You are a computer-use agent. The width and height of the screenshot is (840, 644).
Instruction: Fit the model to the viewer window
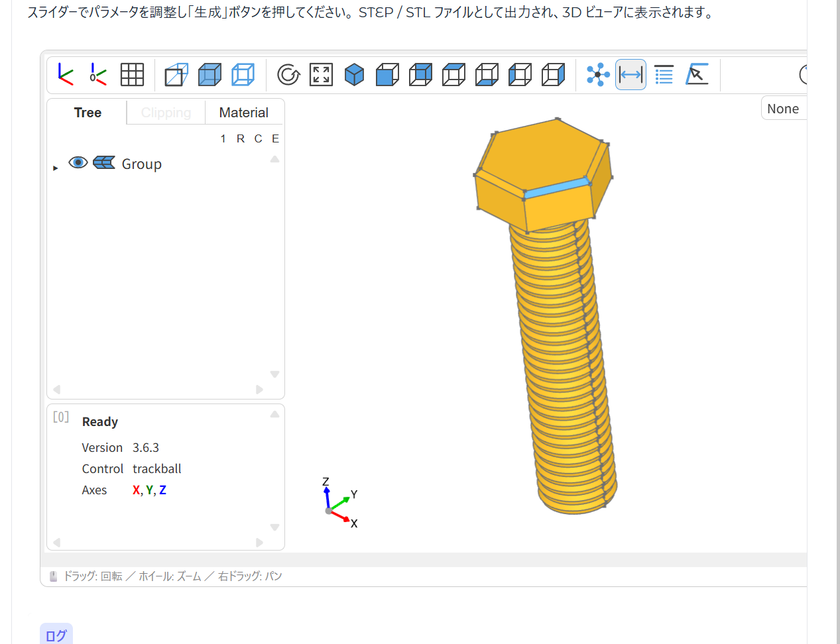[322, 74]
